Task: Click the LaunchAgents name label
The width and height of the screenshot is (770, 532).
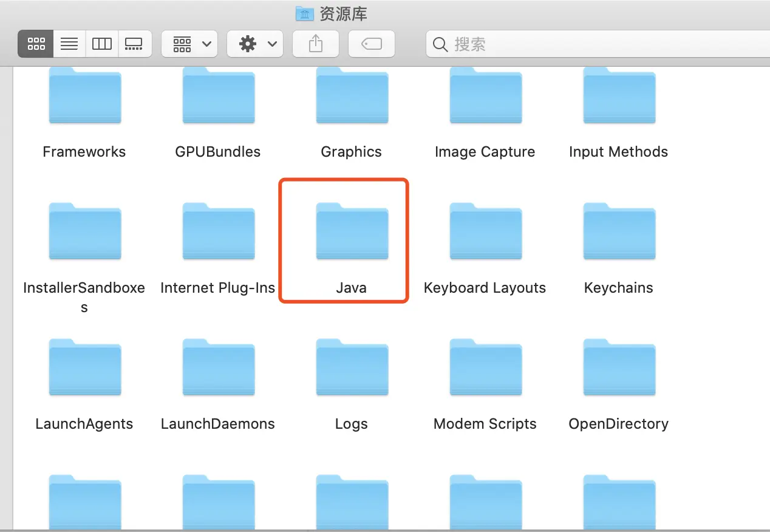Action: [84, 424]
